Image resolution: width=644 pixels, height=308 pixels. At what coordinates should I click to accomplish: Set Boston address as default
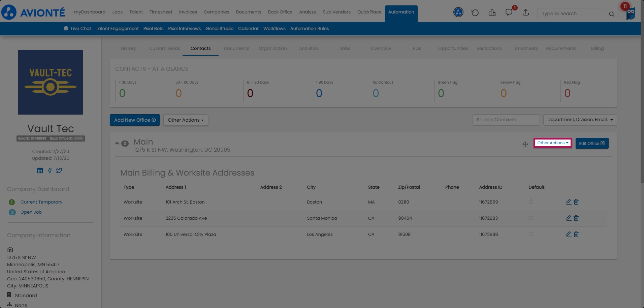[531, 202]
